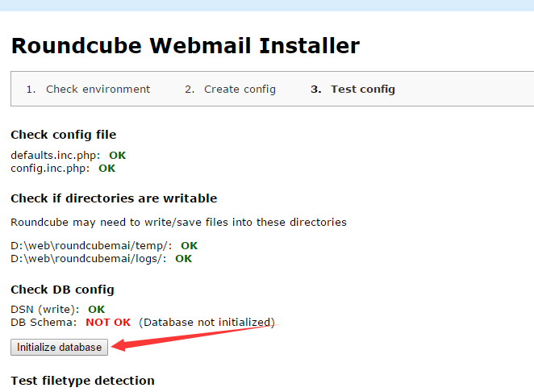The width and height of the screenshot is (534, 392).
Task: Click the red NOT OK status
Action: pos(108,323)
